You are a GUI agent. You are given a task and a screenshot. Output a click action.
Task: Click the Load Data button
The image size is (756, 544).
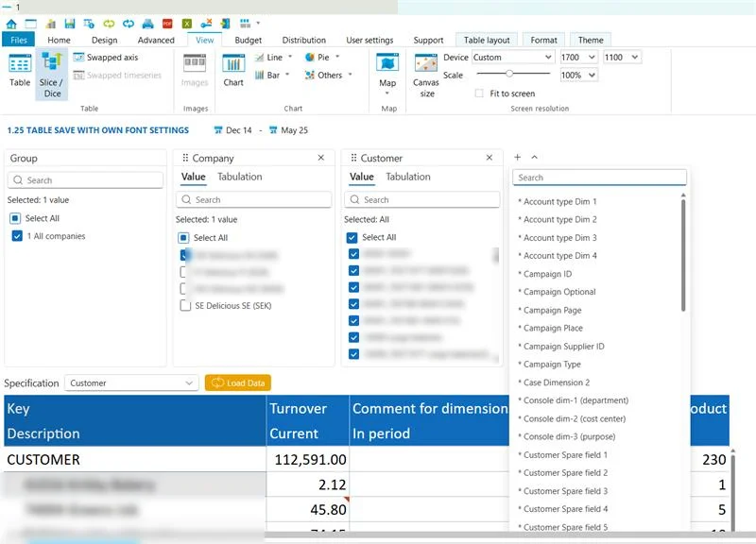pos(238,383)
